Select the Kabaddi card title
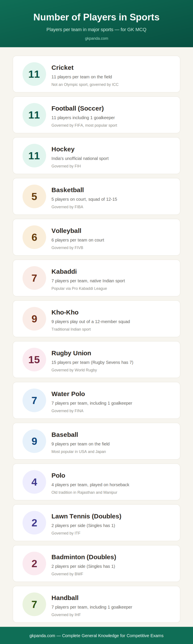This screenshot has height=644, width=193. click(64, 271)
